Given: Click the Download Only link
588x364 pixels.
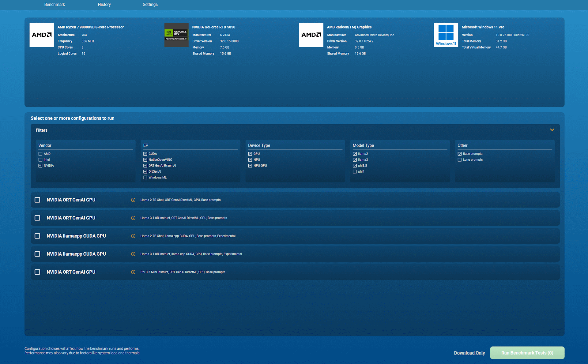Looking at the screenshot, I should point(469,353).
